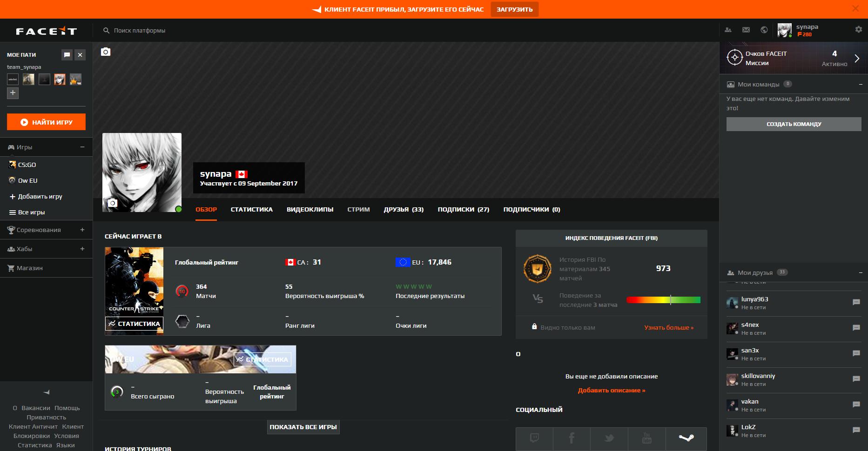Click the Создать команду button
This screenshot has height=451, width=868.
(794, 124)
